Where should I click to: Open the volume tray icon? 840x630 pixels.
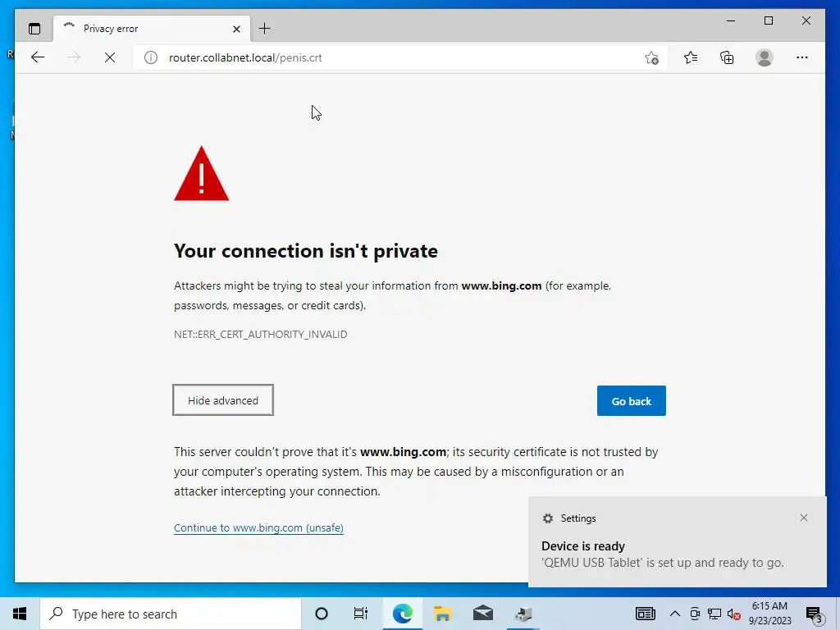[734, 614]
